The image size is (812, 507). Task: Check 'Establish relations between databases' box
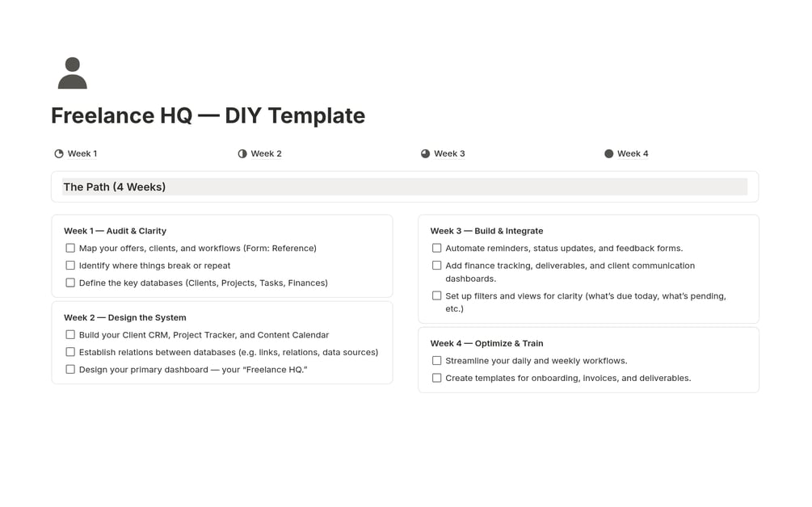point(70,352)
